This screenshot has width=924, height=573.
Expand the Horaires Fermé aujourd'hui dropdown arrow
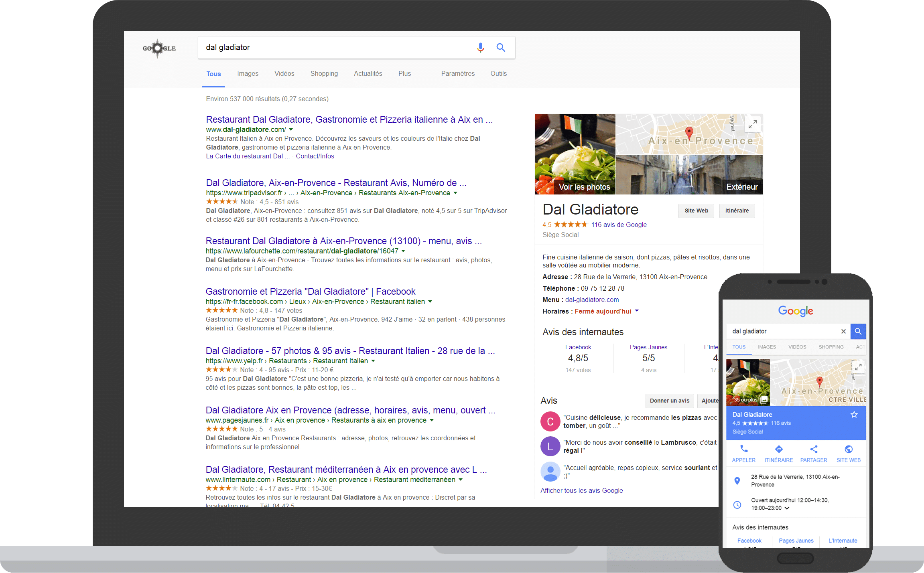637,311
